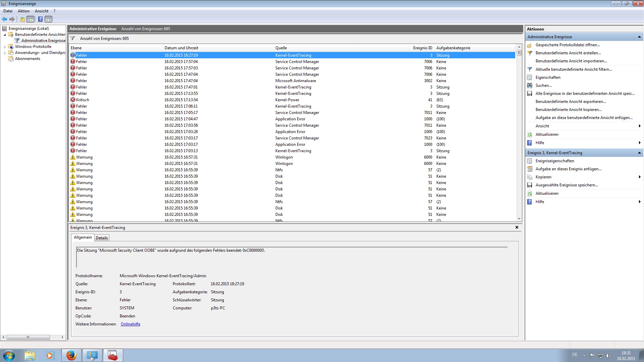
Task: Open the Ansicht submenu arrow in Aktionen
Action: pos(639,126)
